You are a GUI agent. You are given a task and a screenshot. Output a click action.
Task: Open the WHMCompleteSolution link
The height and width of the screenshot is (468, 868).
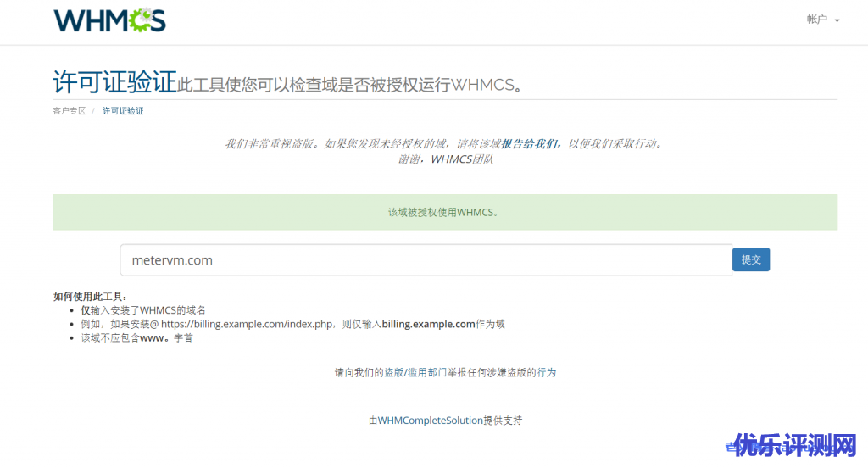(430, 421)
